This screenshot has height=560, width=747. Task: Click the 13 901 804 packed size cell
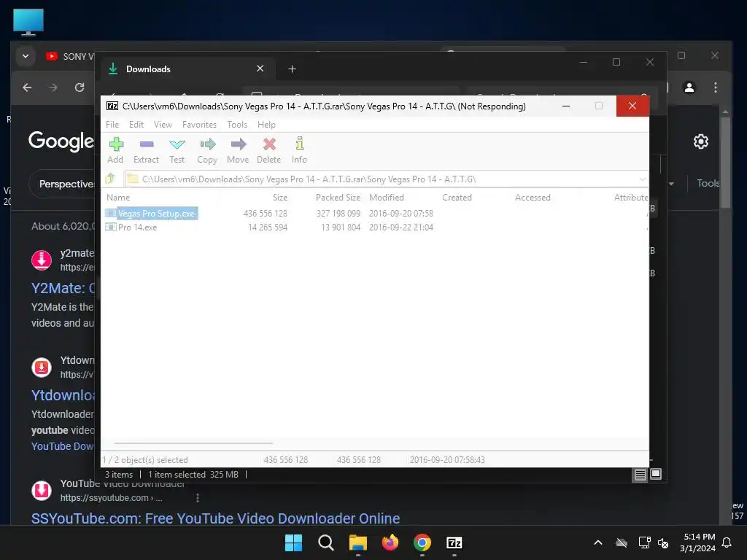(x=340, y=227)
